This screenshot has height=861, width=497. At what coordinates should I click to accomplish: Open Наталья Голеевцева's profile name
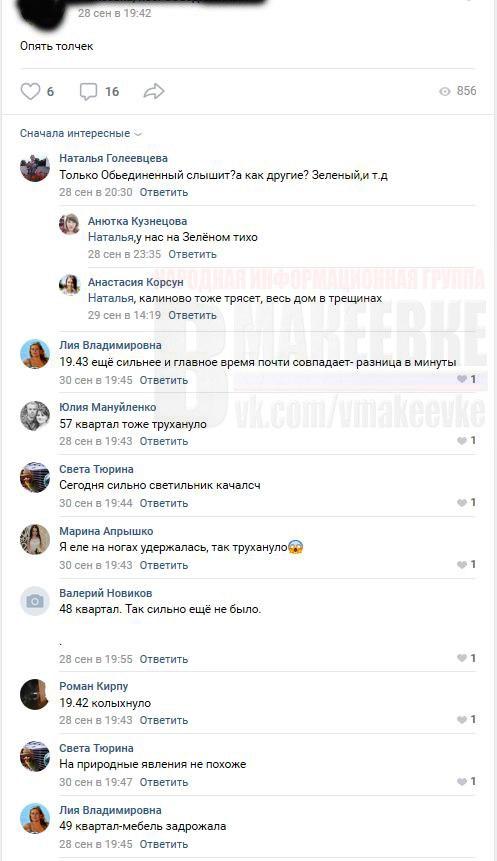(113, 158)
